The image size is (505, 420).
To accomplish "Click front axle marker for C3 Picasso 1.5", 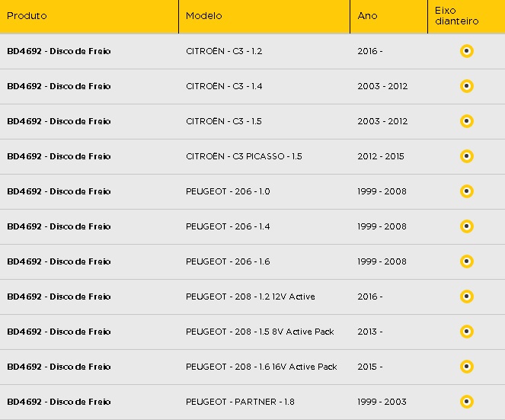I will point(467,156).
